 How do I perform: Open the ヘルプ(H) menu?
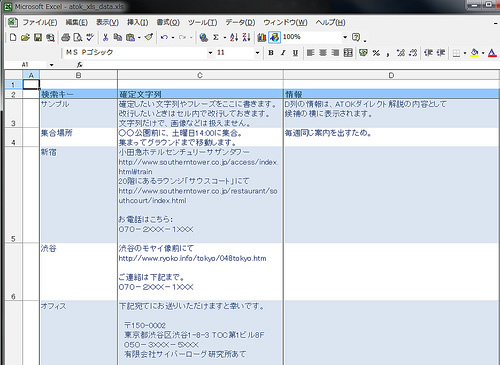(331, 22)
